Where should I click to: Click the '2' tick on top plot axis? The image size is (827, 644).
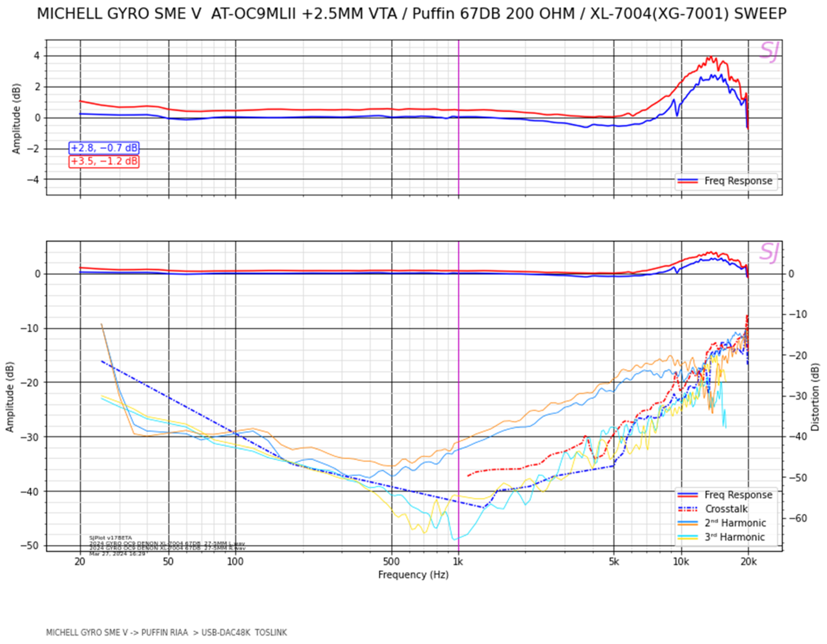38,87
